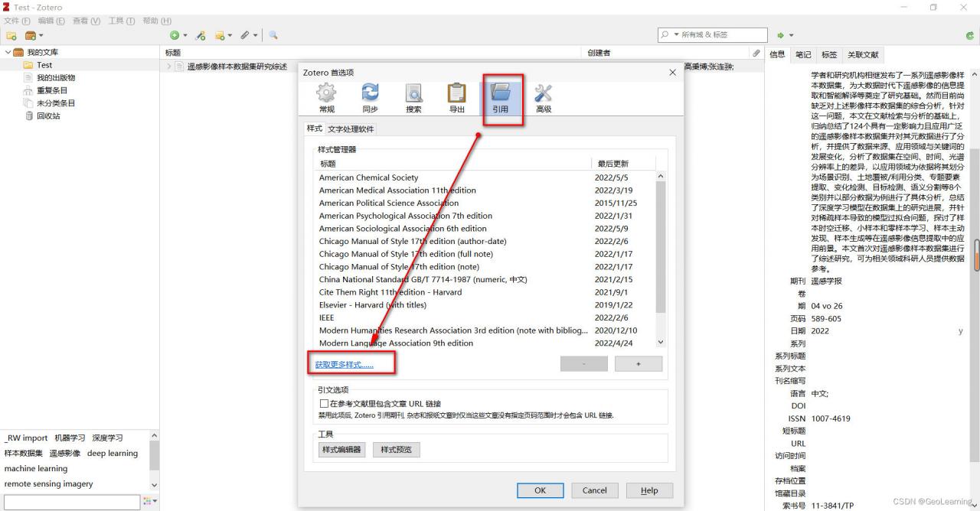This screenshot has width=980, height=511.
Task: Switch to the 样式 tab
Action: click(315, 129)
